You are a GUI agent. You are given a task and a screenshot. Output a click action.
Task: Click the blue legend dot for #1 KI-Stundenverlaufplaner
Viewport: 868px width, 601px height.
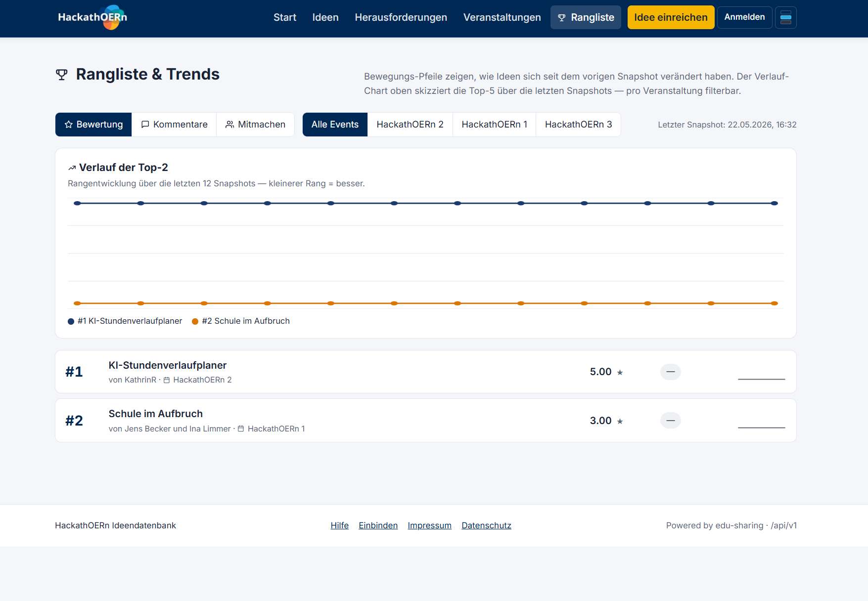[71, 321]
